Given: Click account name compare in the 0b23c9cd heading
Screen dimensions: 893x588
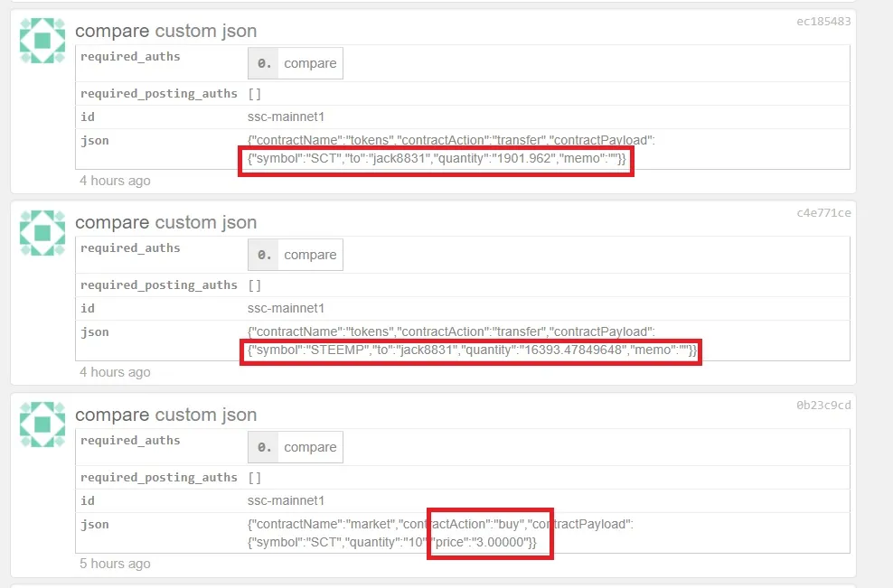Looking at the screenshot, I should pos(112,415).
